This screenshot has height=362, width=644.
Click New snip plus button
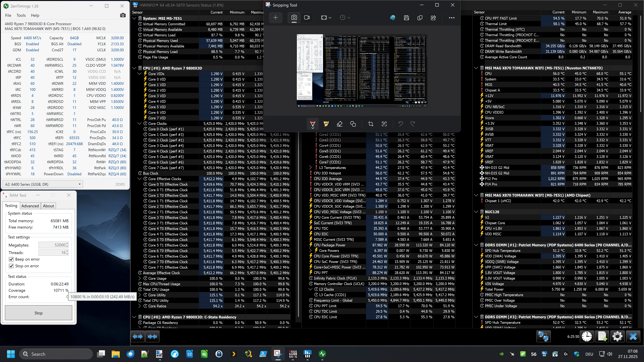coord(276,17)
